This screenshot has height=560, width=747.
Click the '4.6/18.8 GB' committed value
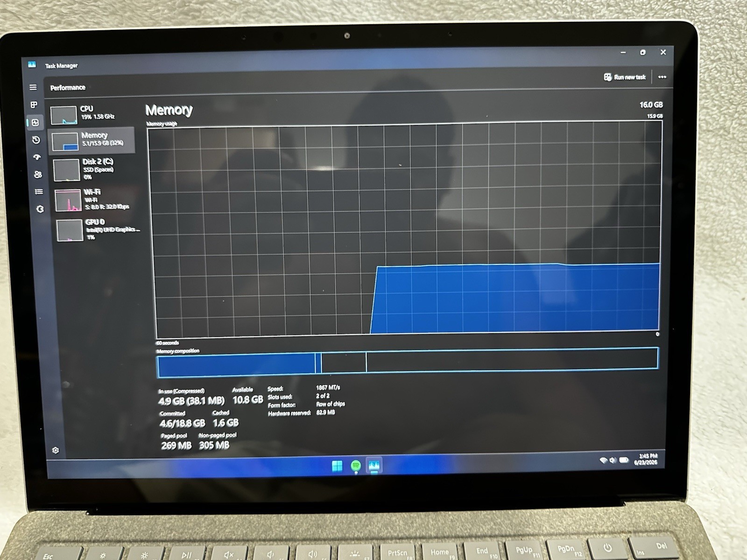tap(182, 423)
